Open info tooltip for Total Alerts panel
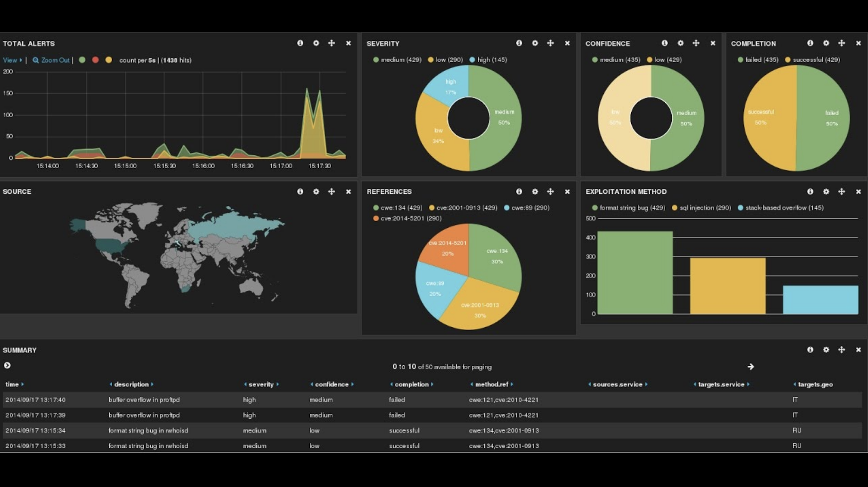Screen dimensions: 868x487 click(300, 43)
